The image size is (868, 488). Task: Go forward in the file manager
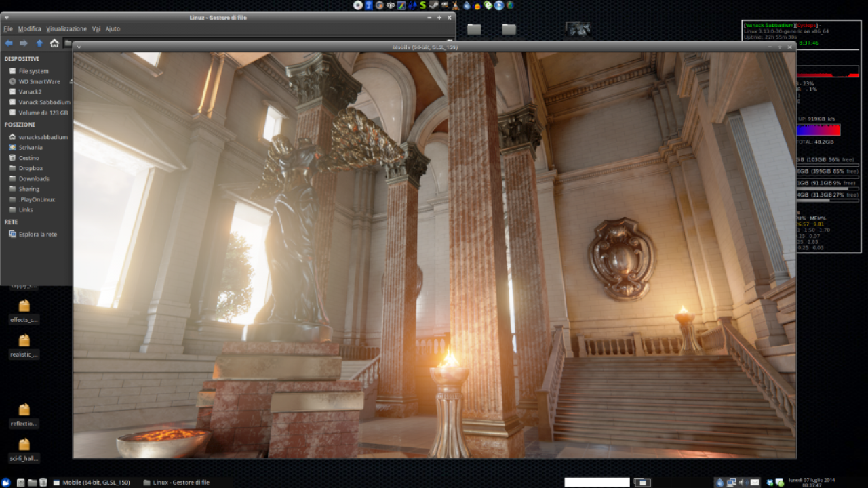[24, 43]
